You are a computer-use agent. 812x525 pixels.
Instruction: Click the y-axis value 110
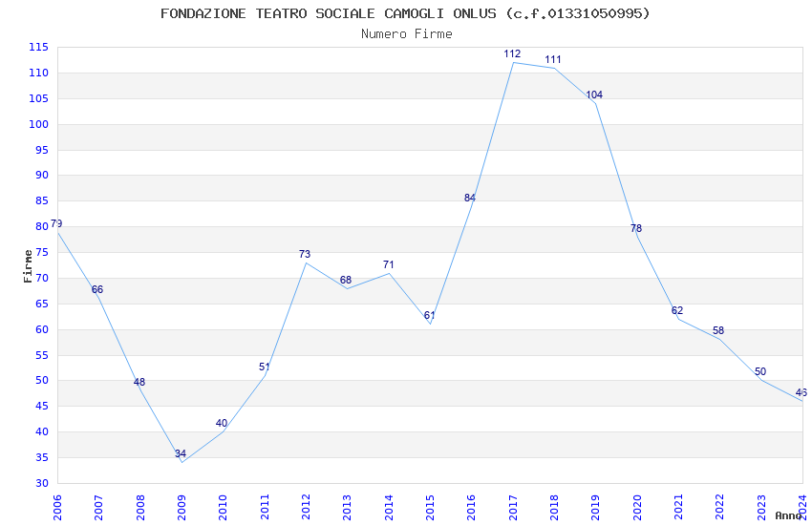tap(39, 73)
